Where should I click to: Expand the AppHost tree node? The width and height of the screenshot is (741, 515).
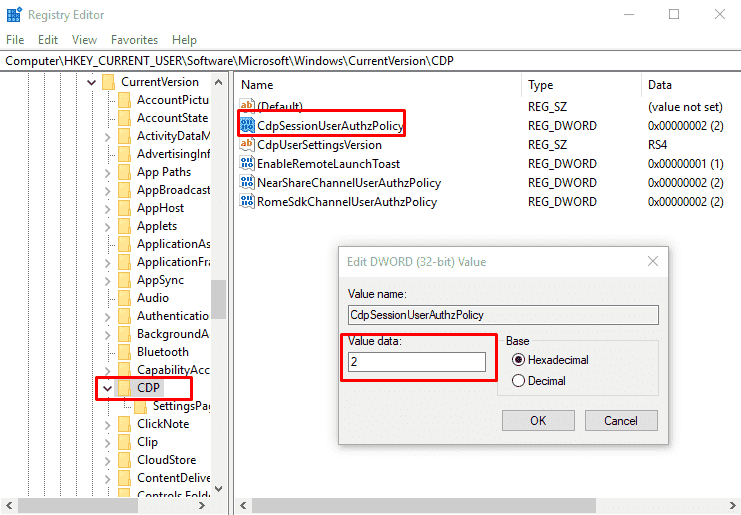click(x=108, y=208)
